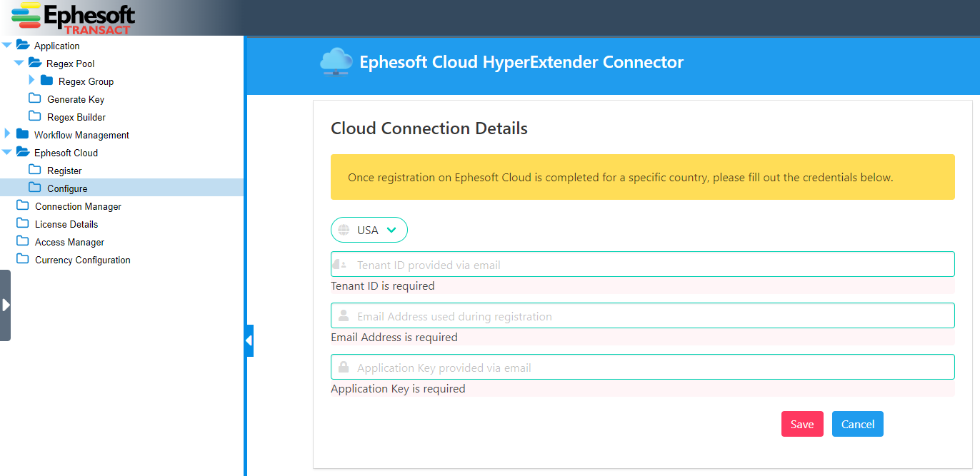The image size is (980, 476).
Task: Click the Regex Pool open-folder icon
Action: tap(35, 63)
